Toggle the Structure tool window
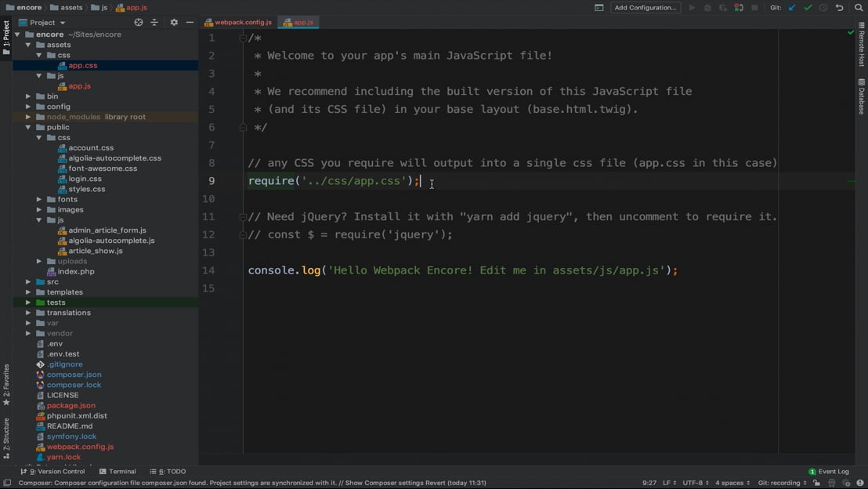This screenshot has width=868, height=489. click(6, 437)
